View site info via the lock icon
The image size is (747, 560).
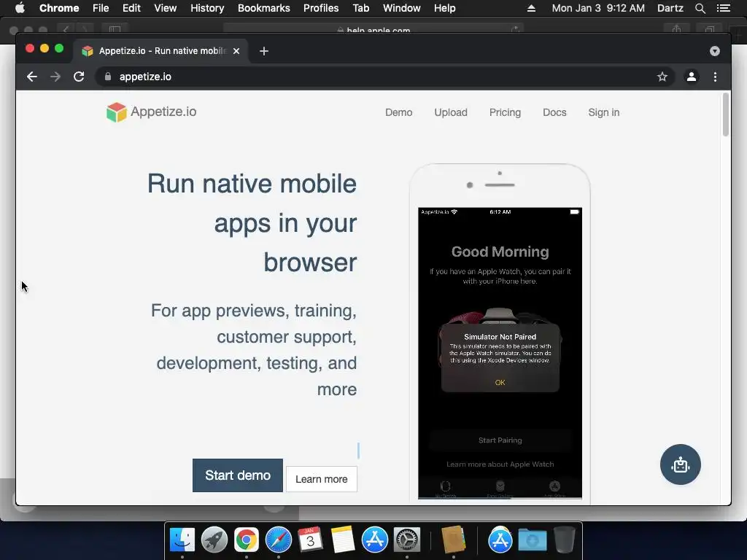108,77
